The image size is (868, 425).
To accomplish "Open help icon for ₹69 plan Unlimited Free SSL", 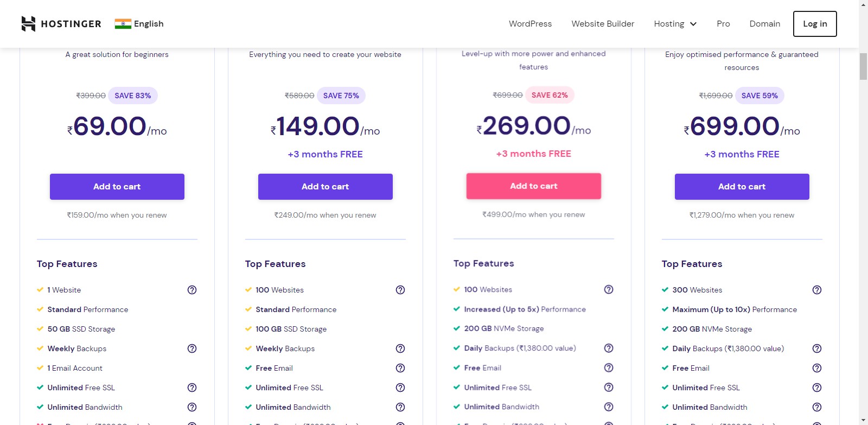I will click(x=192, y=388).
